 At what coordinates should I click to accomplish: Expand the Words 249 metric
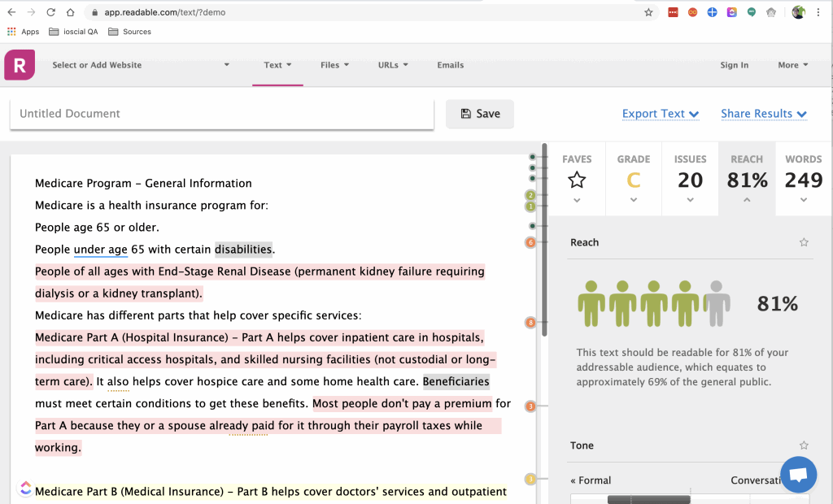804,179
